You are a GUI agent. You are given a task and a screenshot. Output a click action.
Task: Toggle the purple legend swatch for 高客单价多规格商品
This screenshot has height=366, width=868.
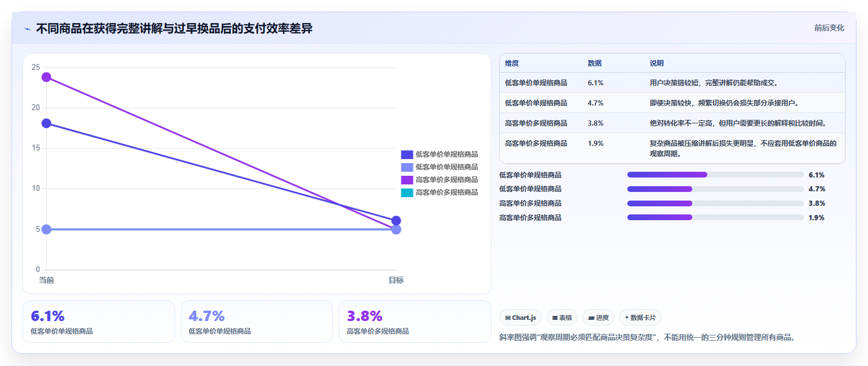coord(407,180)
